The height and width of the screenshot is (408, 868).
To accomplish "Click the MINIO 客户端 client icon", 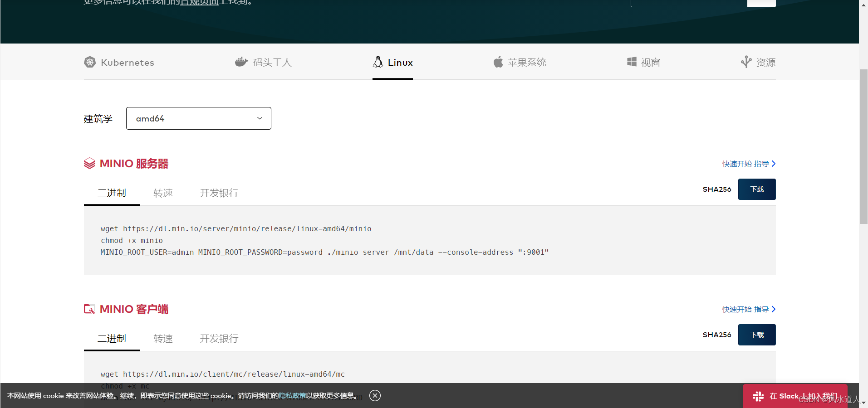I will coord(89,309).
